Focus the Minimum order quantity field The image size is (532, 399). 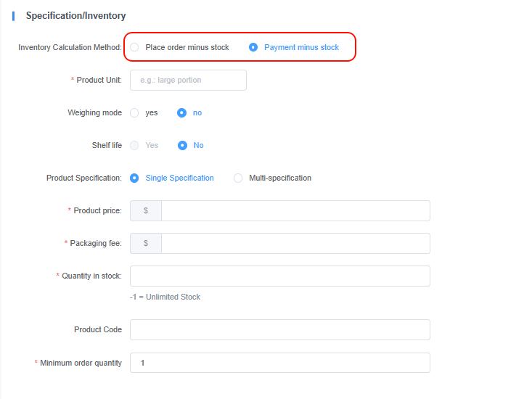pyautogui.click(x=279, y=363)
